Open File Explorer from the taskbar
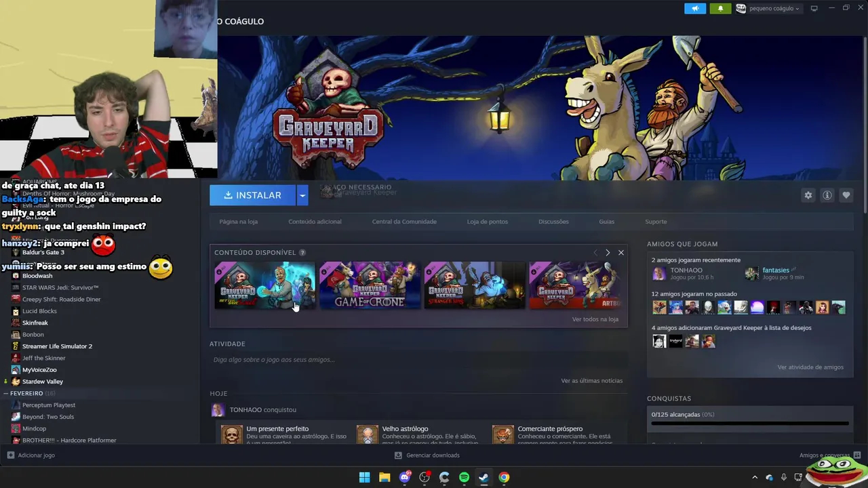The image size is (868, 488). click(384, 477)
